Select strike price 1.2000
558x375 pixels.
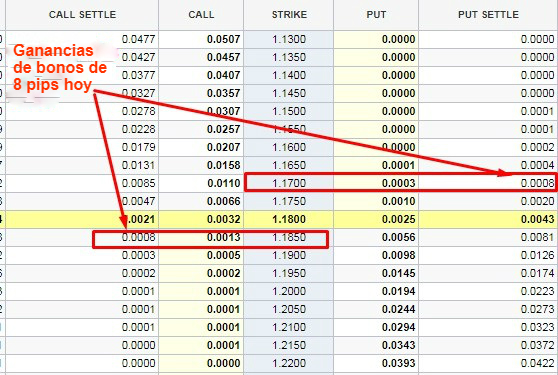tap(289, 291)
